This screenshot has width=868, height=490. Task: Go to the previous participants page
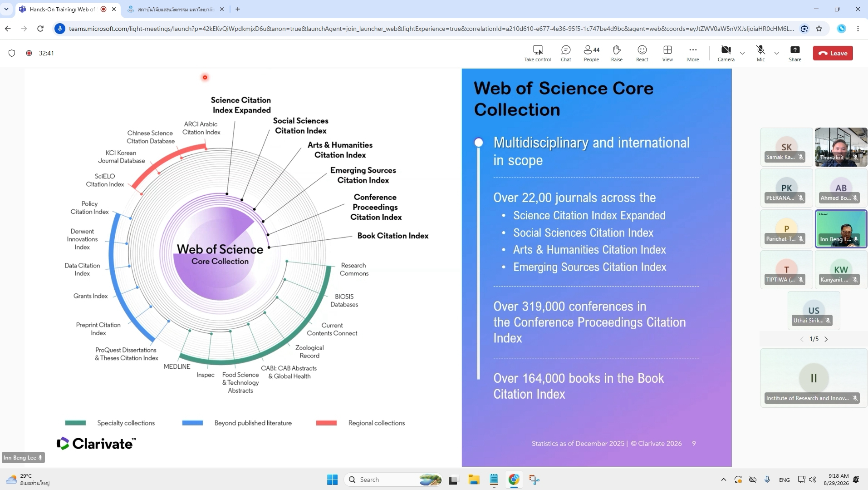pos(802,339)
